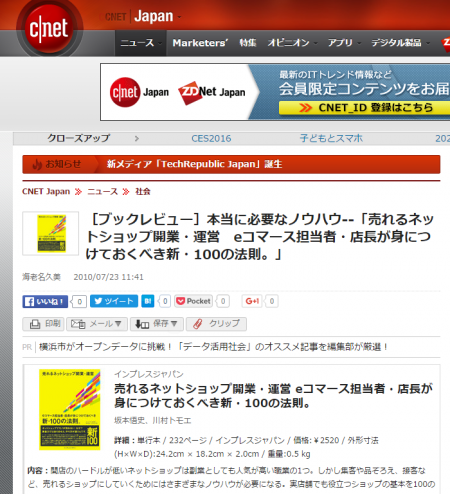Open the ニュース menu
This screenshot has height=494, width=450.
[x=140, y=43]
